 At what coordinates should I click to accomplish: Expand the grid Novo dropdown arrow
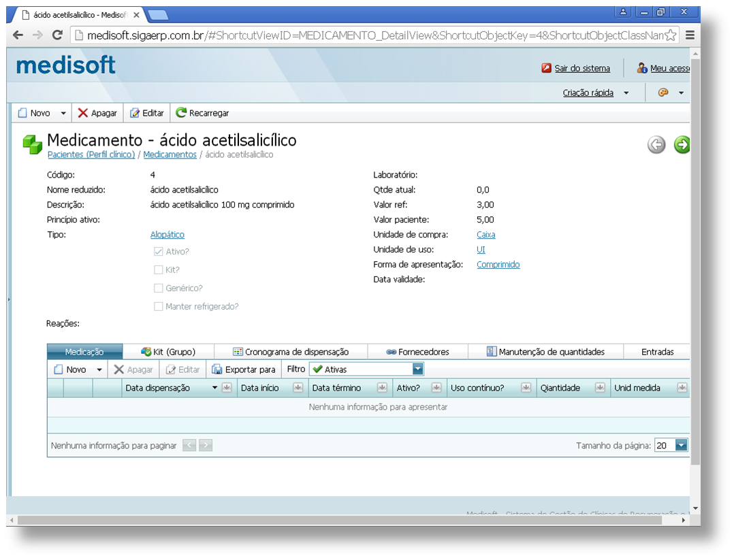click(x=99, y=369)
